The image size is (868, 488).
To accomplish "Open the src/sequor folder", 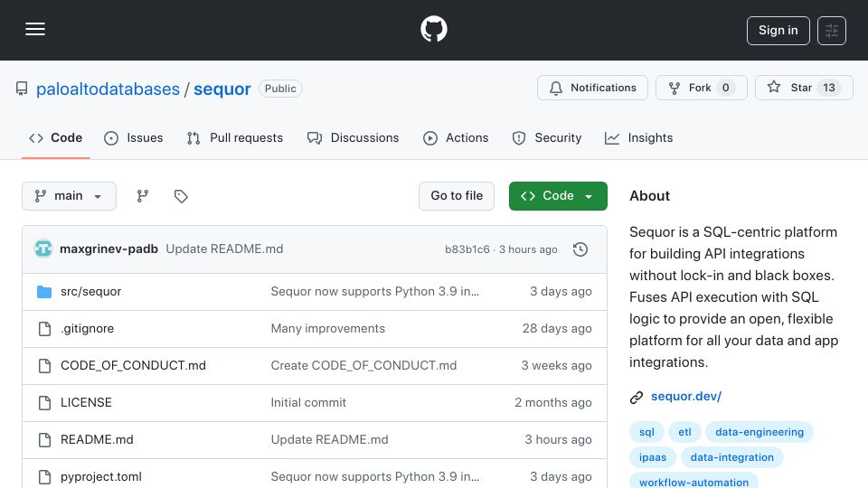I will pos(90,292).
